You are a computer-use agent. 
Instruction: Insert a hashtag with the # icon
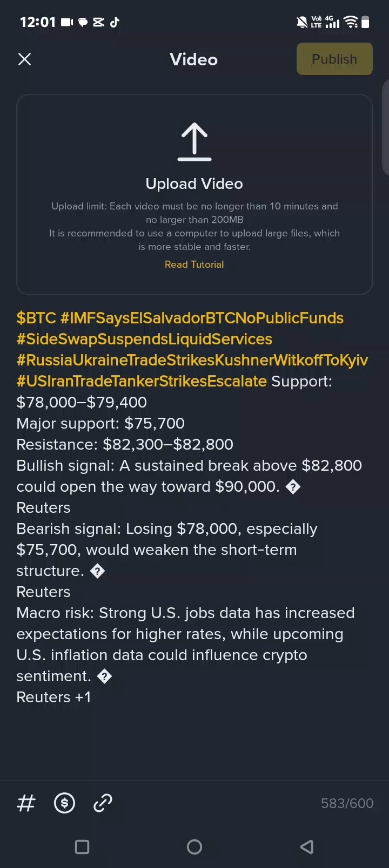tap(26, 803)
